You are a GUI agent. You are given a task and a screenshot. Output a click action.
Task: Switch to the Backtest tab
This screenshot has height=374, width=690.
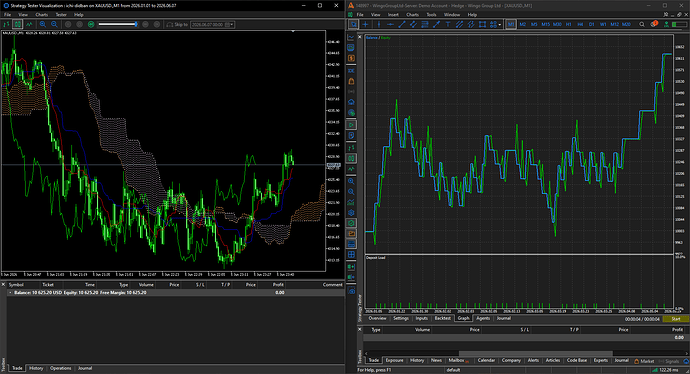[x=443, y=318]
